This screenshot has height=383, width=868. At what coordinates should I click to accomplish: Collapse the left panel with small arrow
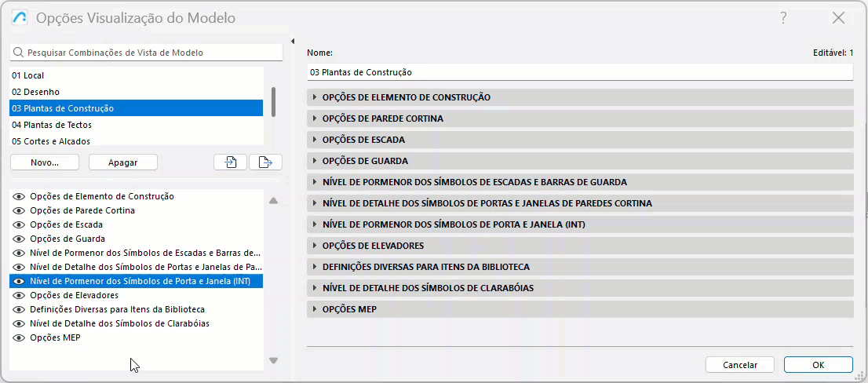coord(292,42)
